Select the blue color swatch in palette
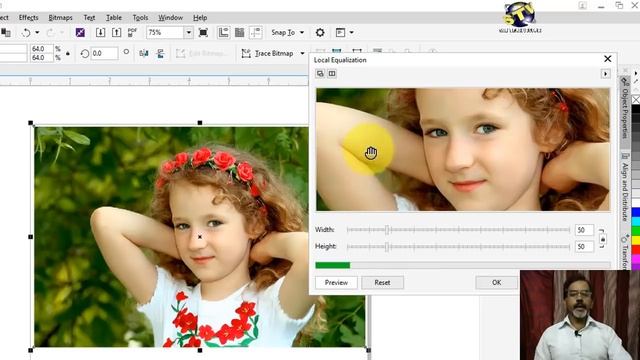640x360 pixels. click(x=636, y=212)
